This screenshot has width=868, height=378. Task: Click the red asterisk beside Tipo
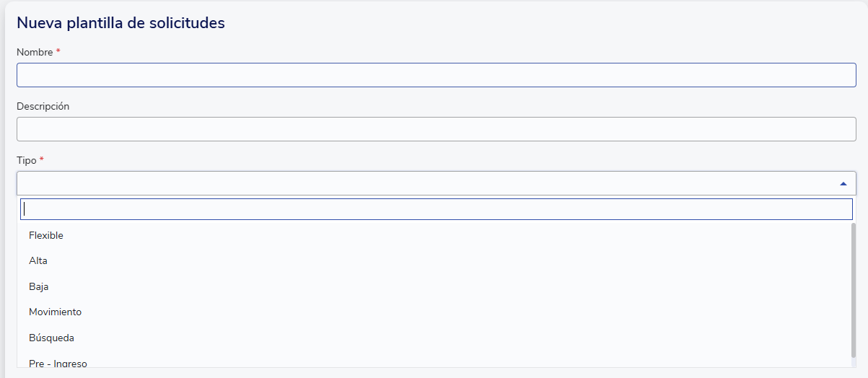click(41, 160)
